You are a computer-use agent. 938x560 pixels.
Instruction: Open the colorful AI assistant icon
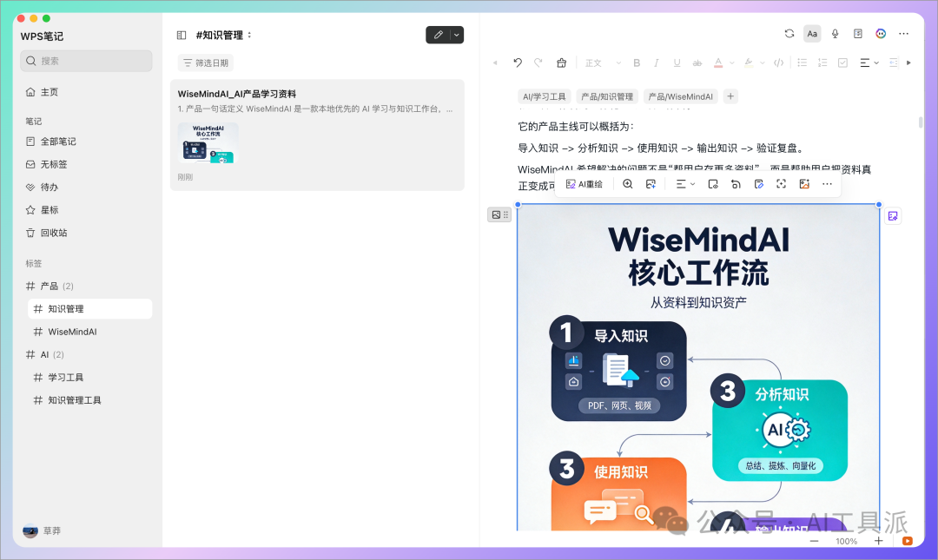[x=881, y=34]
